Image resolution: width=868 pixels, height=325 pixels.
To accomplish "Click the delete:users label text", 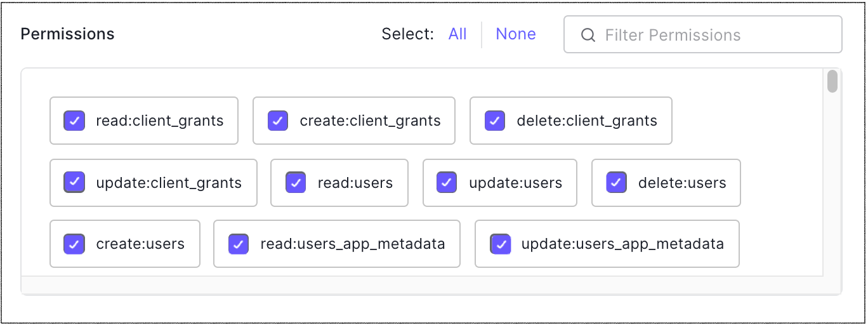I will (682, 183).
